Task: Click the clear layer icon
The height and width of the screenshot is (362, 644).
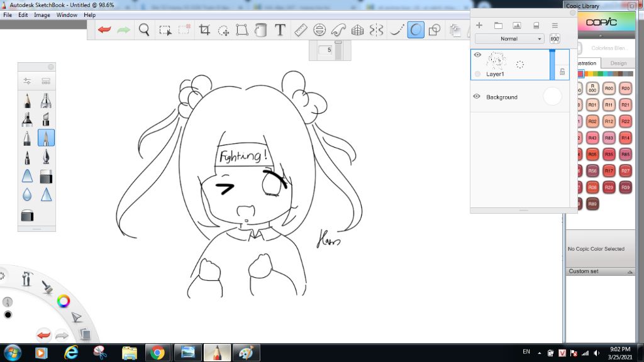Action: click(x=536, y=25)
